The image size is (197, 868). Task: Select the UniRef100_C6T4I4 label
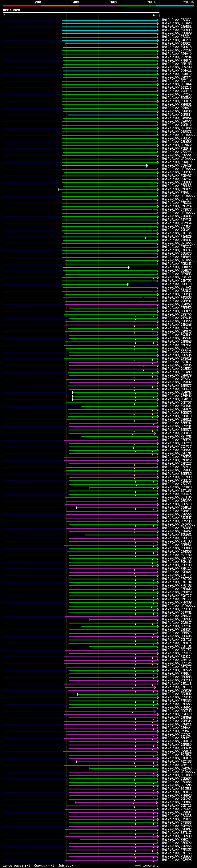[x=176, y=200]
